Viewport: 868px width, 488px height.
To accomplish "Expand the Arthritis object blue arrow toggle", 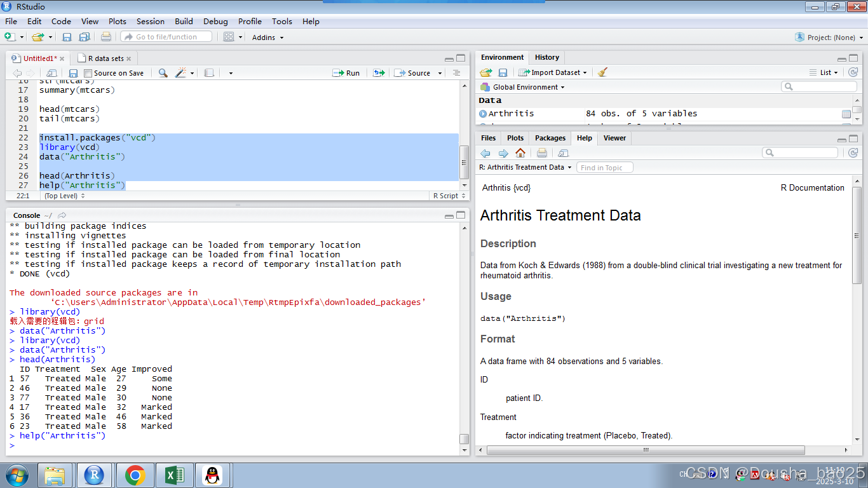I will 483,114.
